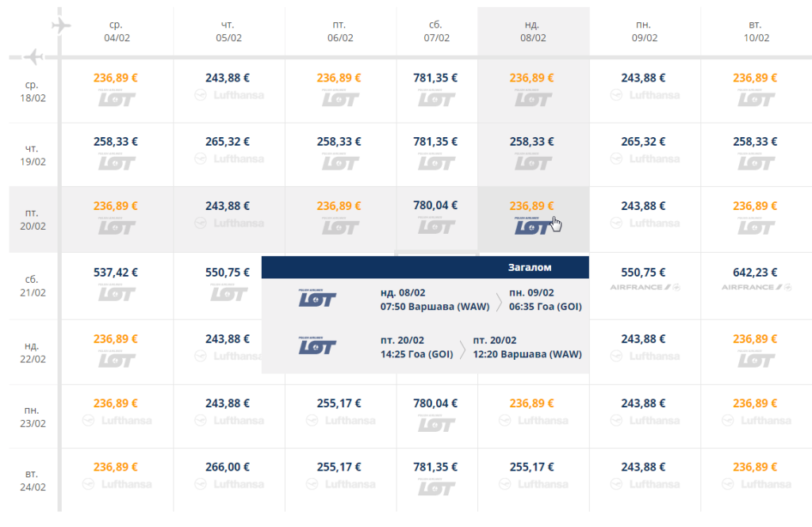Click the return flight plane icon
Screen dimensions: 812x527
(x=33, y=56)
